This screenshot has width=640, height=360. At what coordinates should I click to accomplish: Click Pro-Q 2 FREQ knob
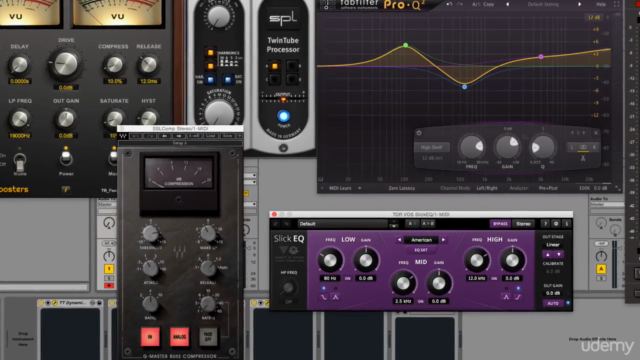pos(472,147)
